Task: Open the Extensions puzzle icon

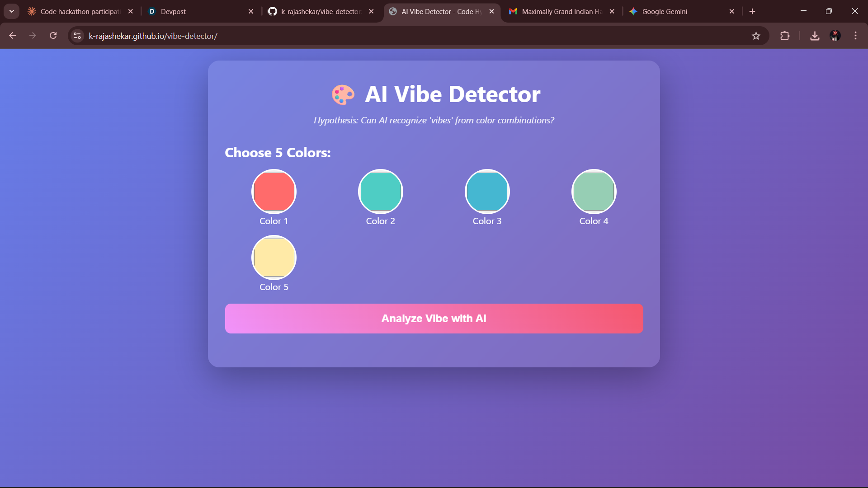Action: (x=785, y=36)
